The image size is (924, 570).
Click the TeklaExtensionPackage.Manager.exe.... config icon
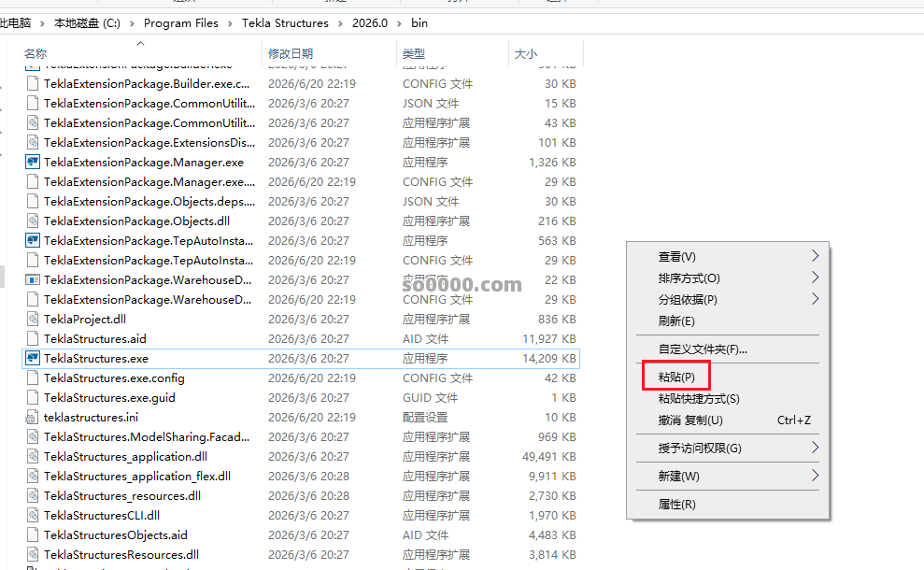pos(33,181)
